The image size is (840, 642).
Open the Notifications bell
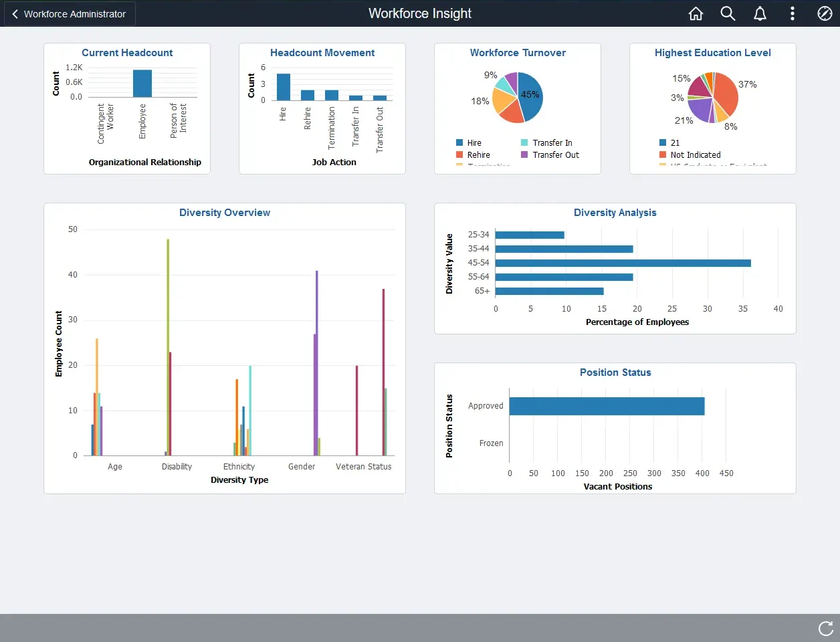(x=760, y=13)
